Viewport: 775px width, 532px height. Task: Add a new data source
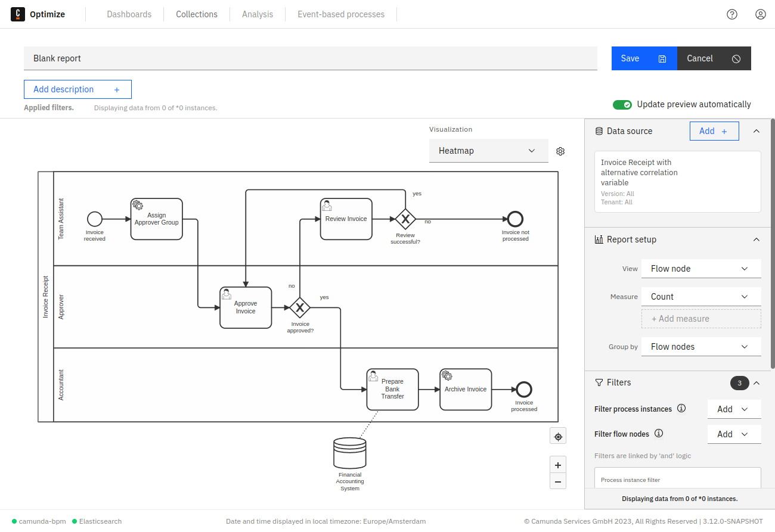coord(714,130)
